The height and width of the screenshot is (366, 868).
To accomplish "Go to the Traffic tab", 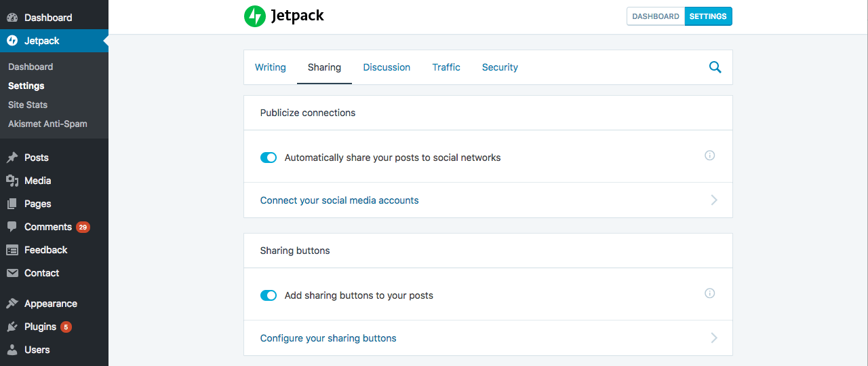I will point(446,67).
